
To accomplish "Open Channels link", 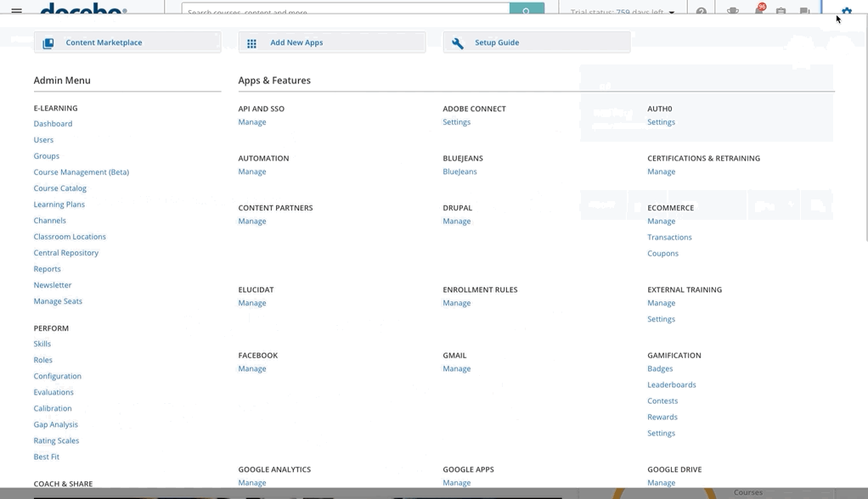I will click(x=50, y=220).
